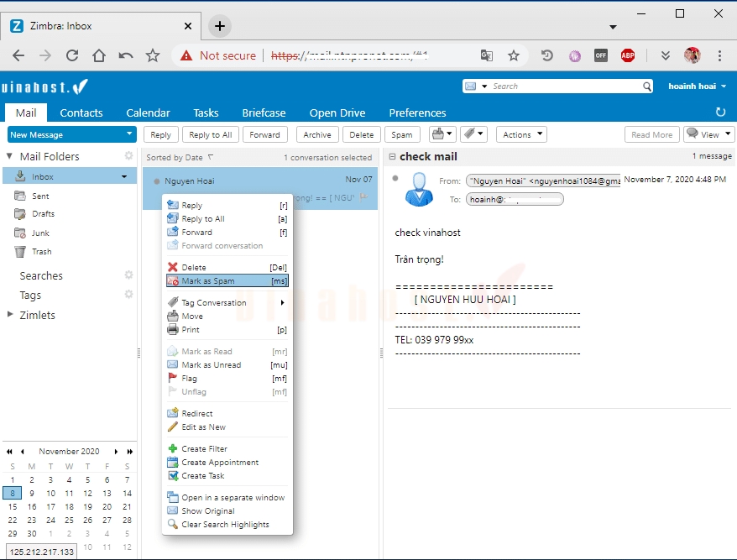Image resolution: width=737 pixels, height=560 pixels.
Task: Click the flag icon on Nguyen Hoai message
Action: click(x=363, y=197)
